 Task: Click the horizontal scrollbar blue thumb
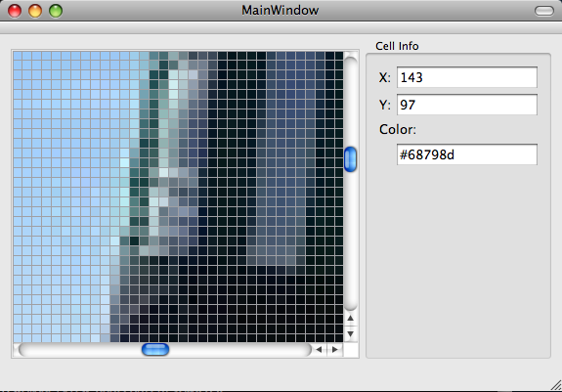coord(155,349)
